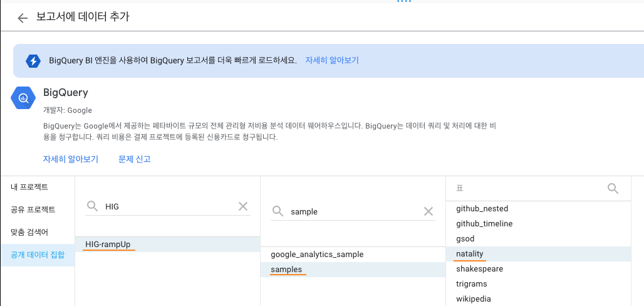Viewport: 644px width, 306px height.
Task: Choose the trigrams table
Action: pos(538,284)
